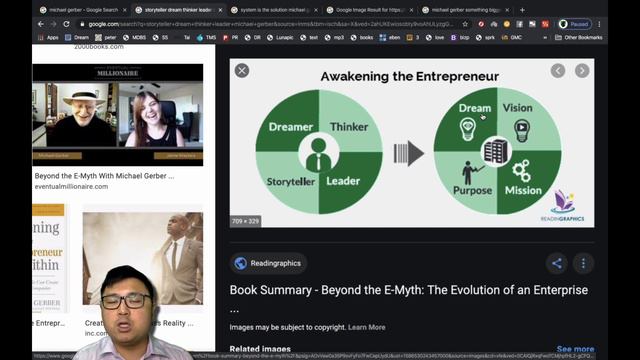Click the Beyond the E-Myth With Michael Gerber caption

pos(104,176)
